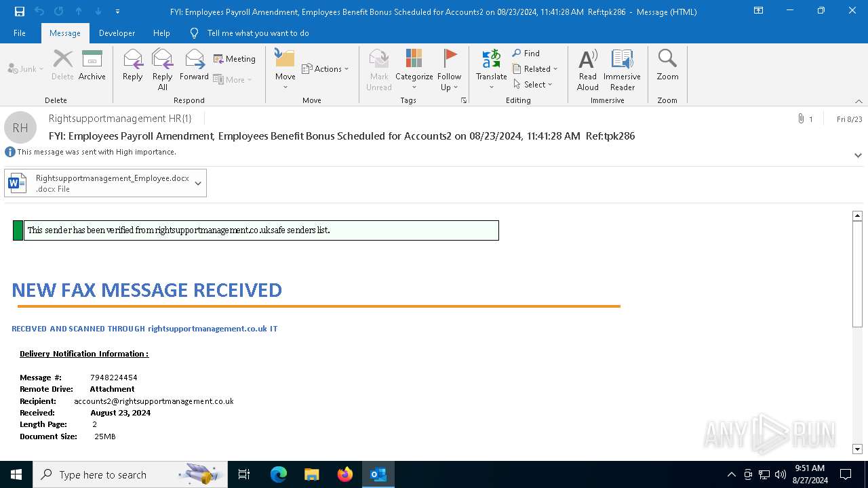Open Ribbon Display Options
This screenshot has height=488, width=868.
click(x=759, y=11)
